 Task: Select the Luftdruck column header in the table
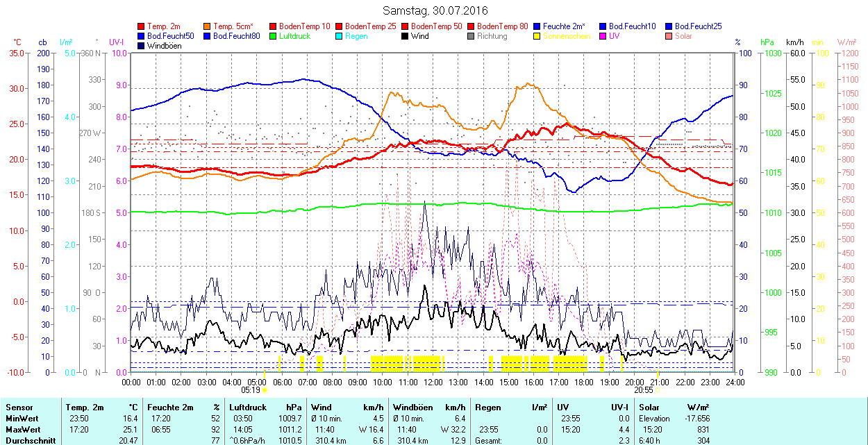[x=248, y=408]
